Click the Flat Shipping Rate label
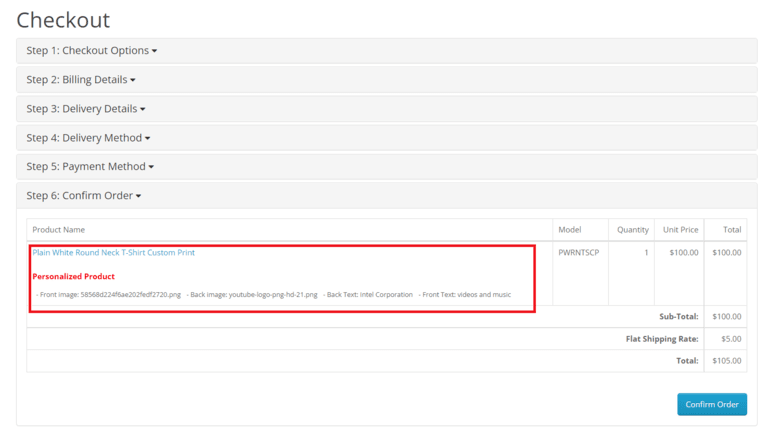 pos(662,339)
